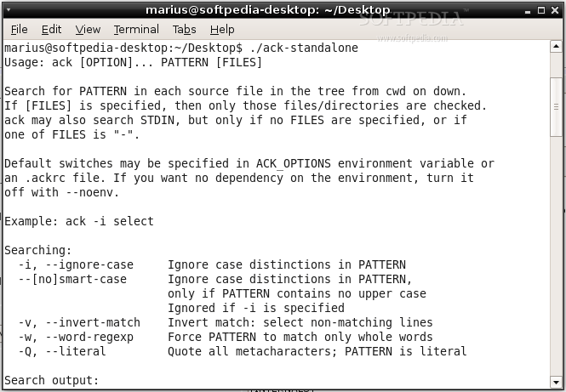Click 'Ignored if -i is specified' line

256,308
